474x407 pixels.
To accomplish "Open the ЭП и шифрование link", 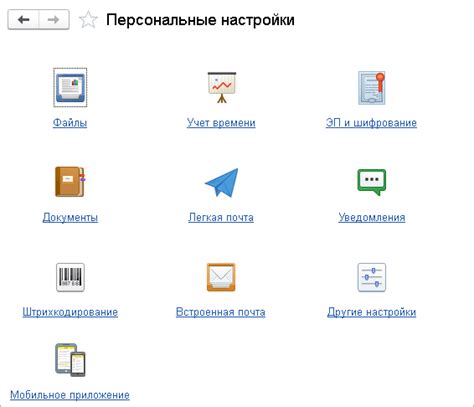I will pos(371,123).
